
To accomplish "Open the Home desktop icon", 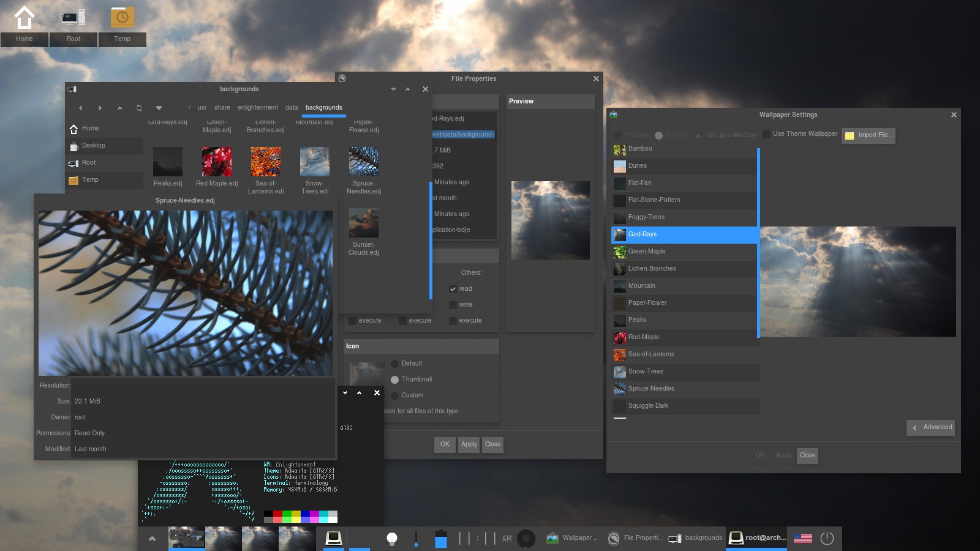I will pos(24,18).
